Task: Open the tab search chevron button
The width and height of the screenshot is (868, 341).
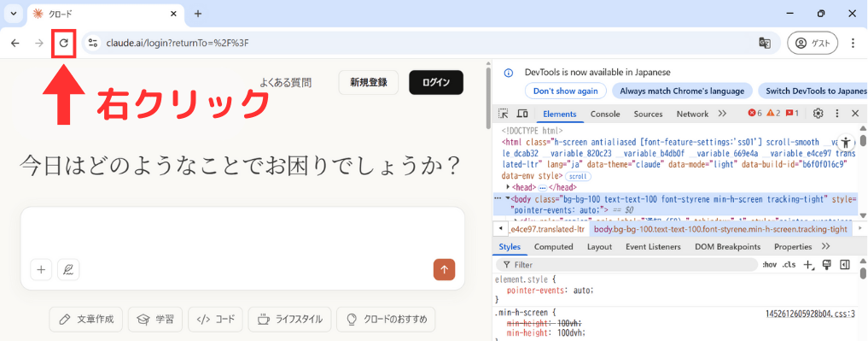Action: click(14, 14)
